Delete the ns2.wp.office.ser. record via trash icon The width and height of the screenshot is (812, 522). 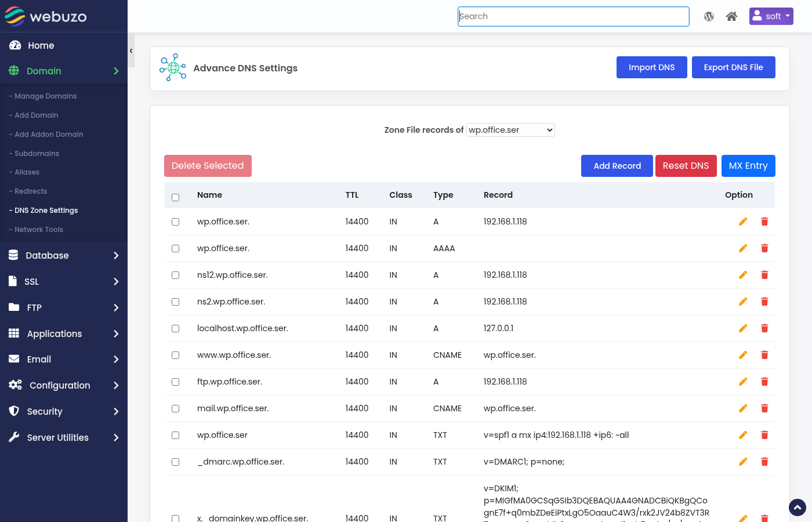[764, 302]
